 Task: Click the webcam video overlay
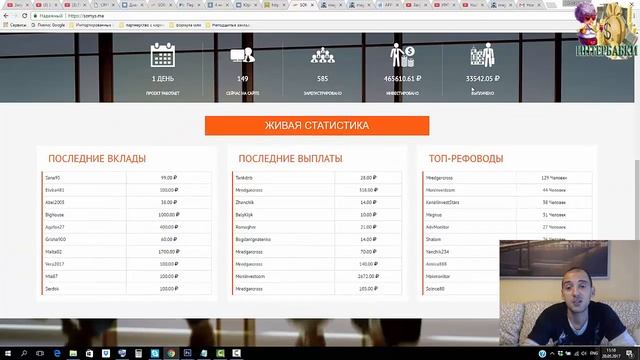pos(569,293)
